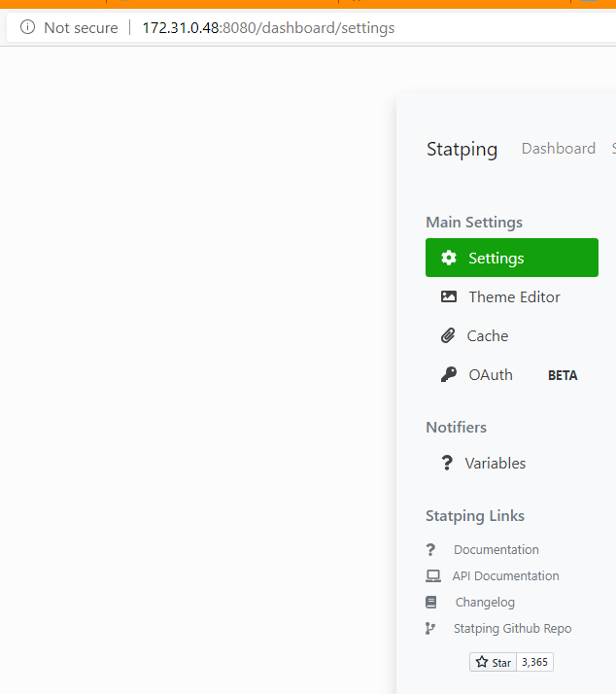Open the Statping brand link
Viewport: 616px width, 694px height.
tap(462, 149)
